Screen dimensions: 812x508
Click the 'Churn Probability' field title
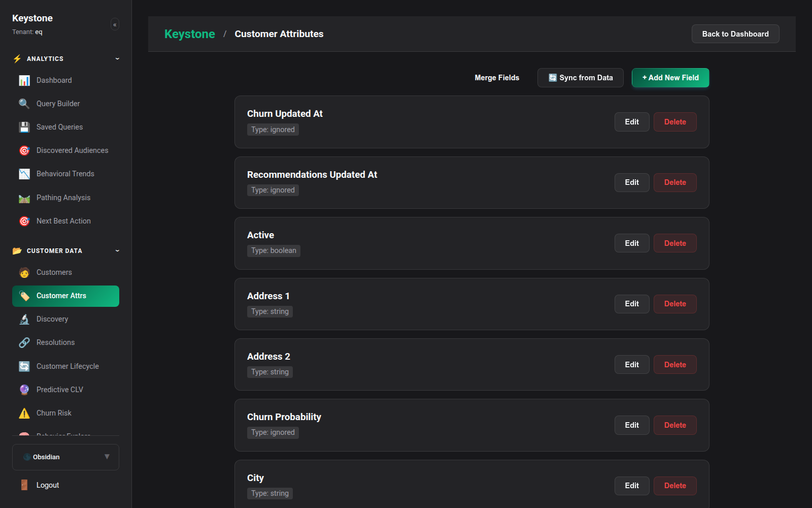coord(284,417)
